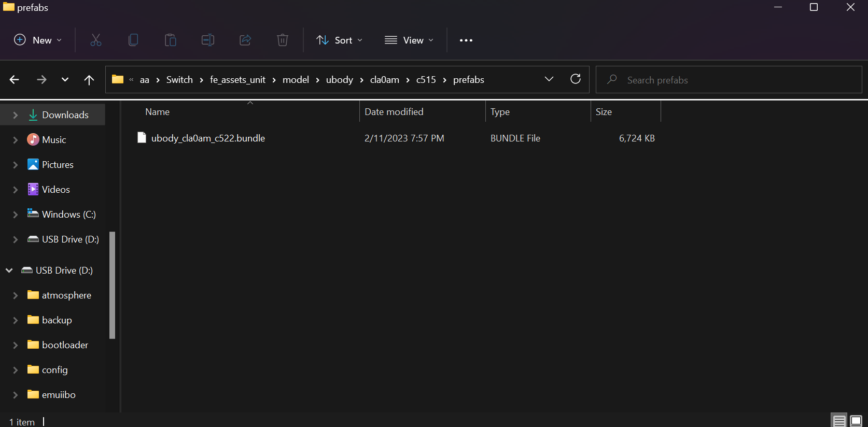
Task: Click the Copy icon in toolbar
Action: [133, 40]
